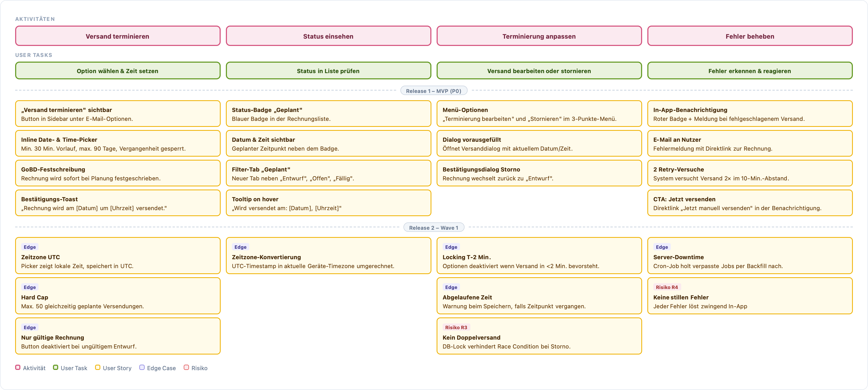Click the yellow User Story legend swatch

98,368
